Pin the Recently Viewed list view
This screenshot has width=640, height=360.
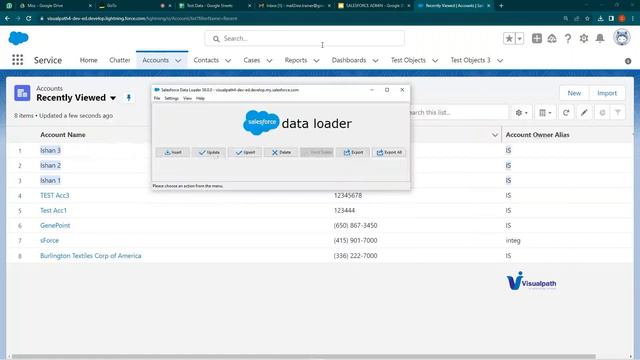pos(129,98)
